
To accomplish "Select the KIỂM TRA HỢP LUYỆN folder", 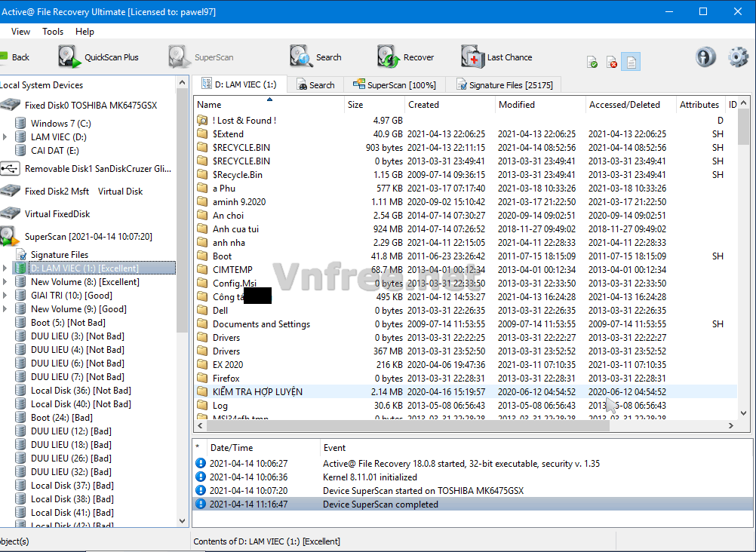I will point(257,392).
